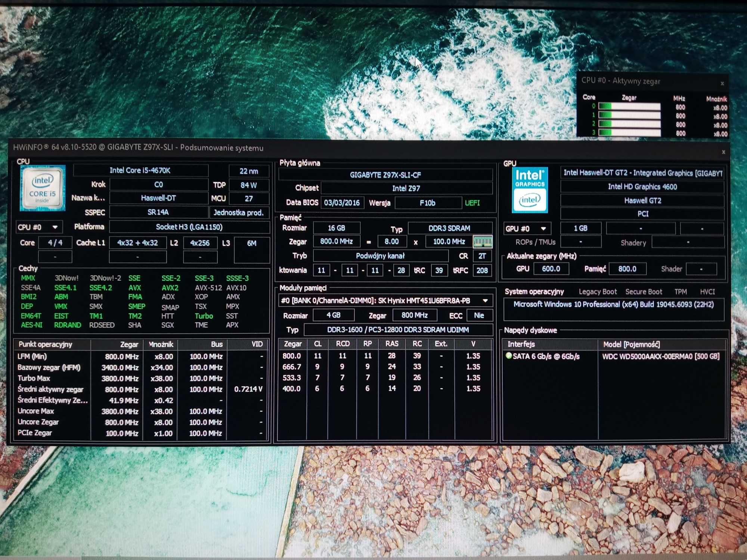Click the Intel Z97 chipset field

[406, 189]
